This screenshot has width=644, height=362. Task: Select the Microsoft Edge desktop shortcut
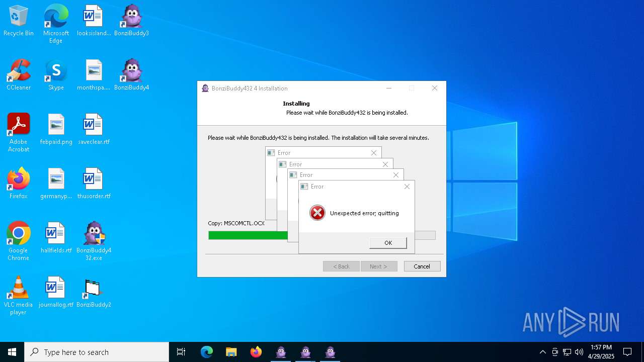tap(56, 24)
